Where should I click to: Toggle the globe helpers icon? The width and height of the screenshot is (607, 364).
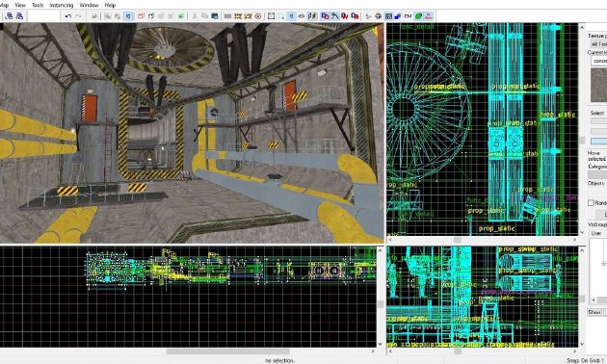(x=378, y=16)
